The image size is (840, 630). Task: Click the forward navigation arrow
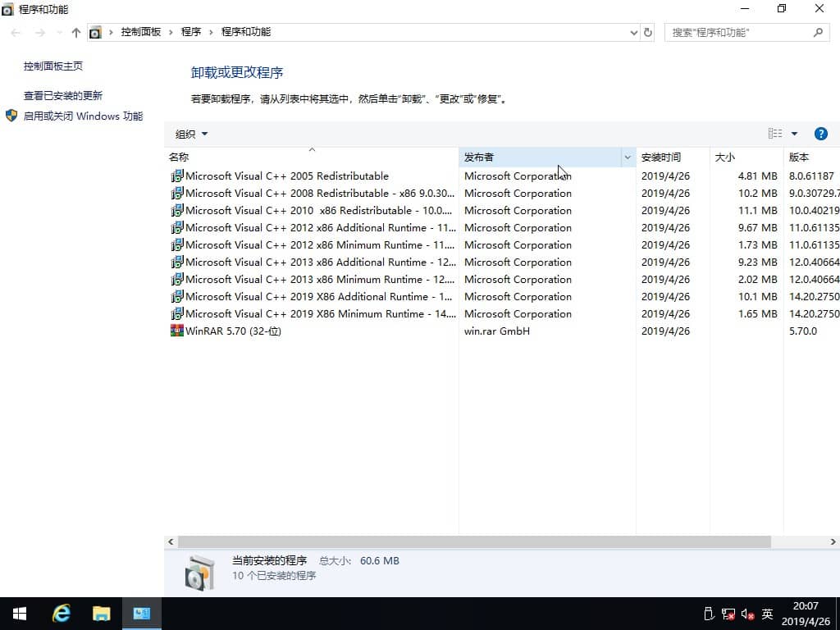40,33
